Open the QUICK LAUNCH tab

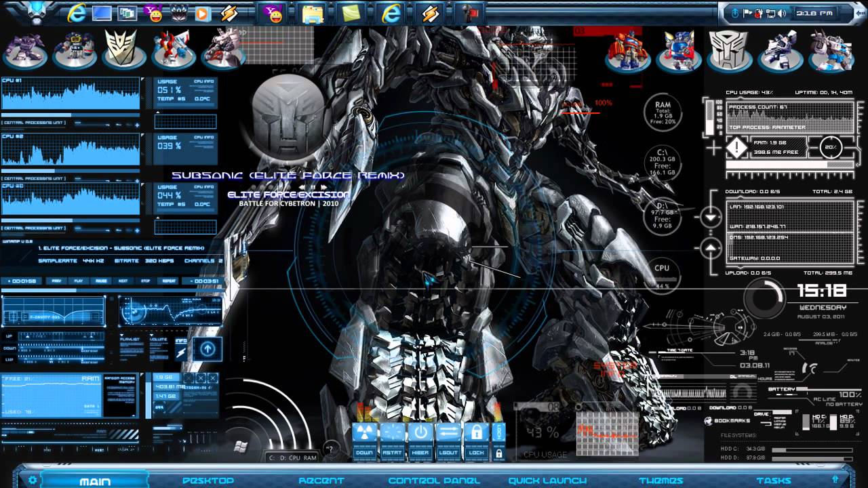(547, 481)
